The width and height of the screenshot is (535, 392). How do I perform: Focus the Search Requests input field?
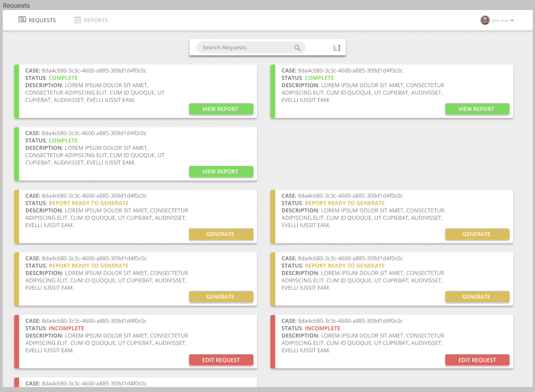pyautogui.click(x=251, y=48)
